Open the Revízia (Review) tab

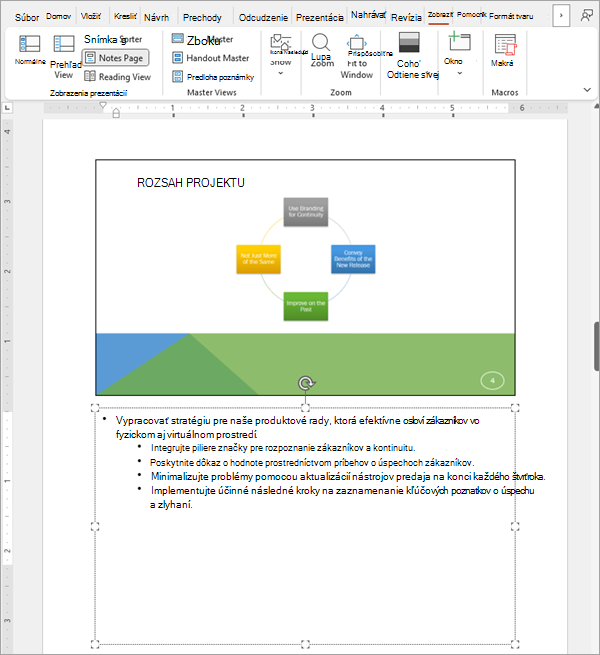(x=406, y=18)
